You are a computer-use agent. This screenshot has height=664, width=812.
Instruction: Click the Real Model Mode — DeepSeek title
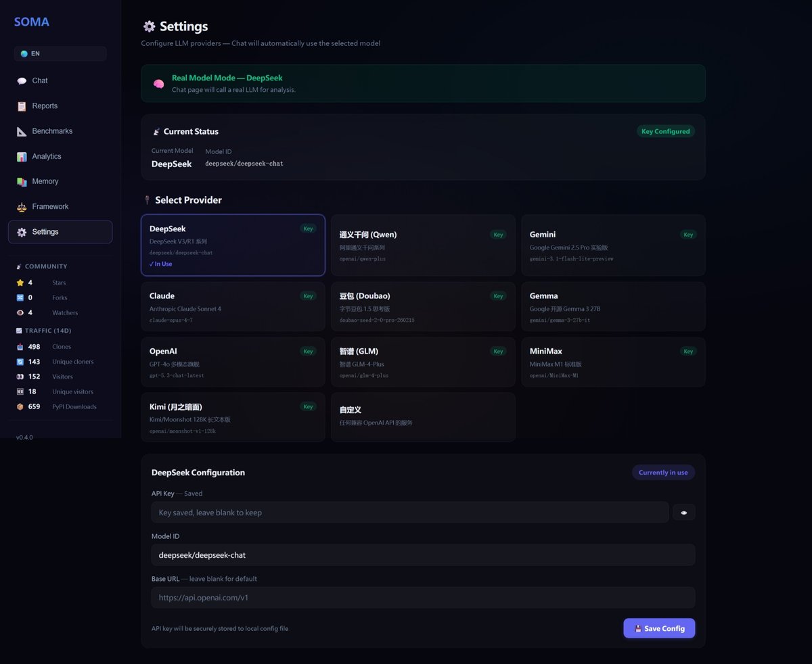[227, 78]
